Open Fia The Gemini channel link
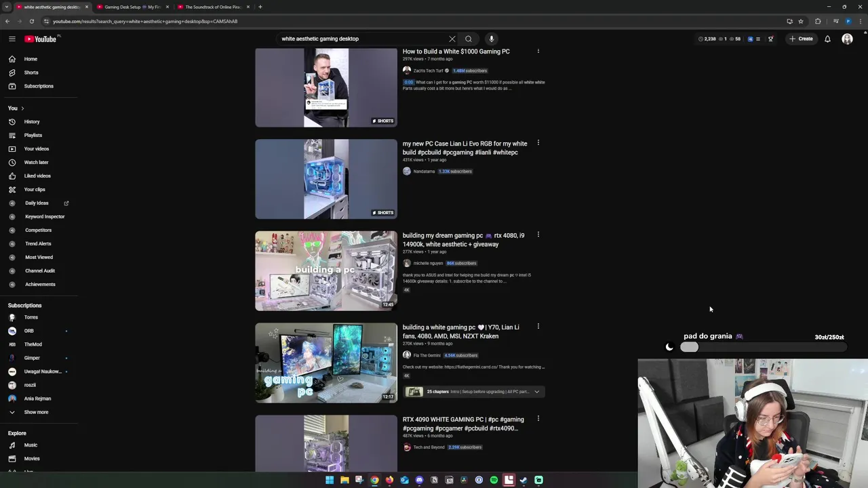The width and height of the screenshot is (868, 488). click(x=427, y=355)
